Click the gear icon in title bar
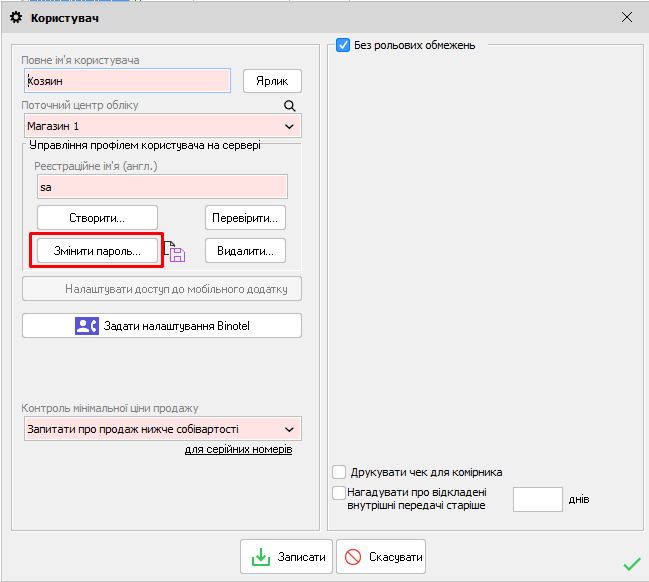 pos(15,17)
